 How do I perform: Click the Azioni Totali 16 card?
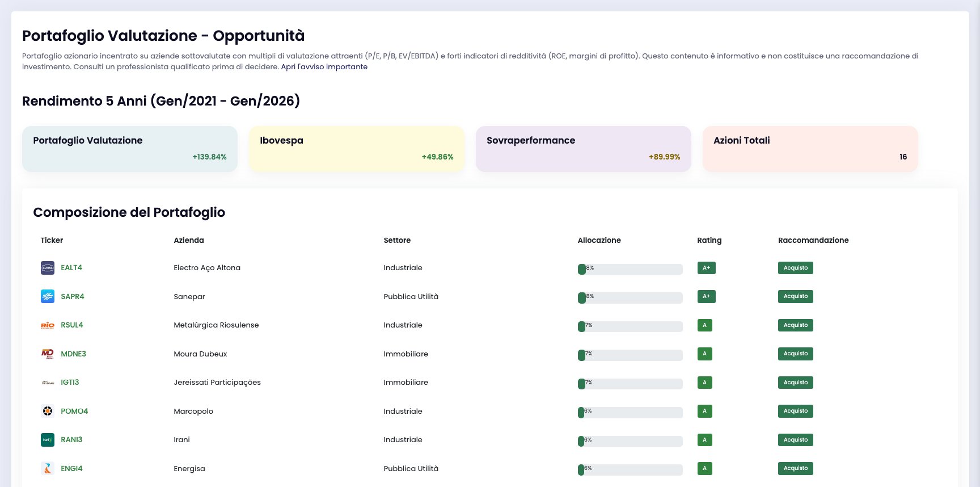point(810,149)
